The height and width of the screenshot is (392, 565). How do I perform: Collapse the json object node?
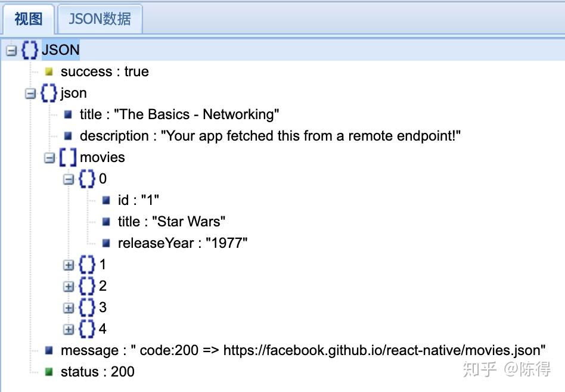coord(30,94)
